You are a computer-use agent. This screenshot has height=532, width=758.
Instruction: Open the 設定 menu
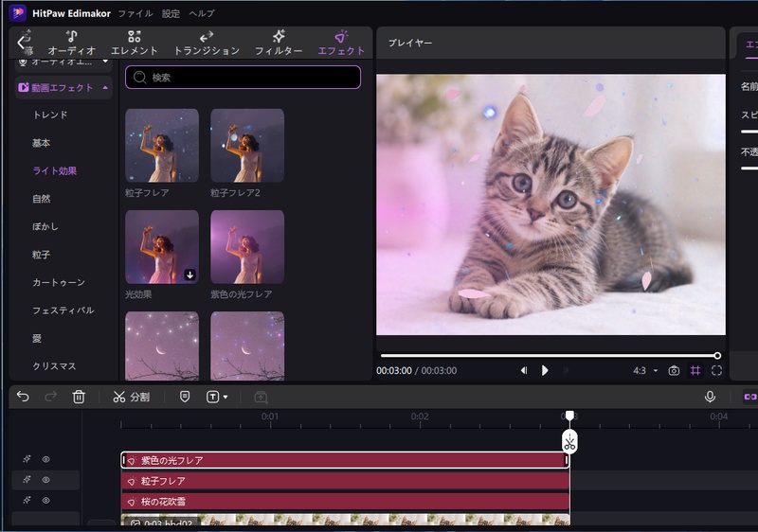click(x=171, y=13)
